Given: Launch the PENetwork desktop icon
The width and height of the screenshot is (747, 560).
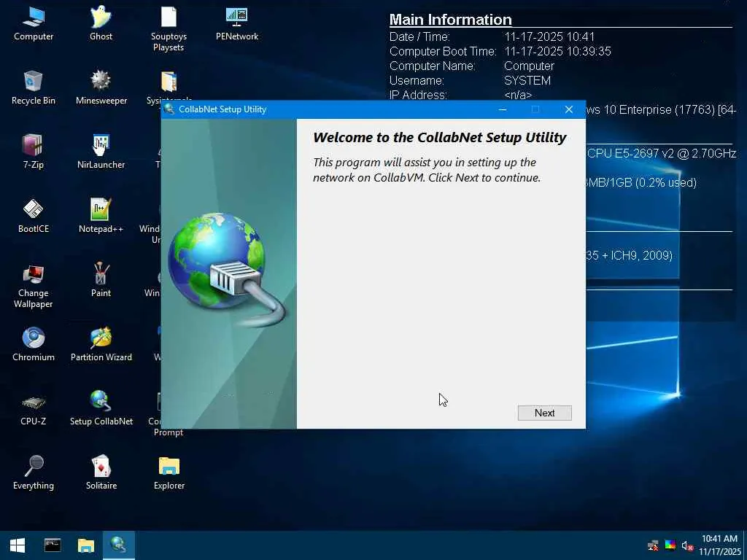Looking at the screenshot, I should [x=237, y=24].
